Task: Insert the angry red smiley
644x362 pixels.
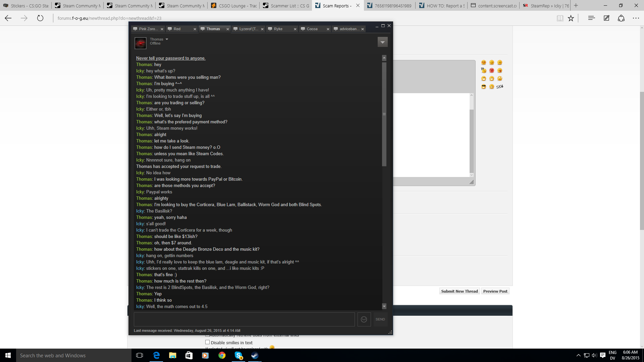Action: click(492, 71)
